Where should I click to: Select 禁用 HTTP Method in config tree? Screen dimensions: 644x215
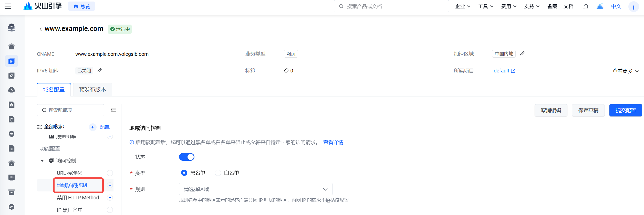point(78,198)
